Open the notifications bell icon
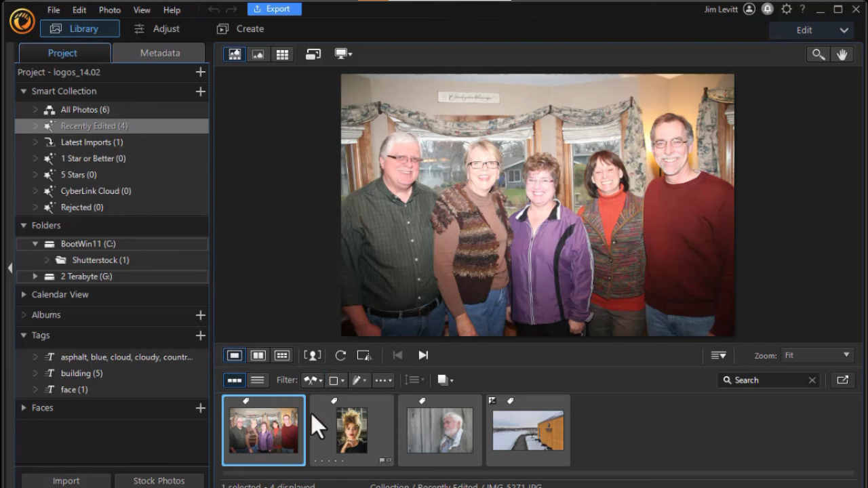Viewport: 868px width, 488px height. tap(768, 9)
